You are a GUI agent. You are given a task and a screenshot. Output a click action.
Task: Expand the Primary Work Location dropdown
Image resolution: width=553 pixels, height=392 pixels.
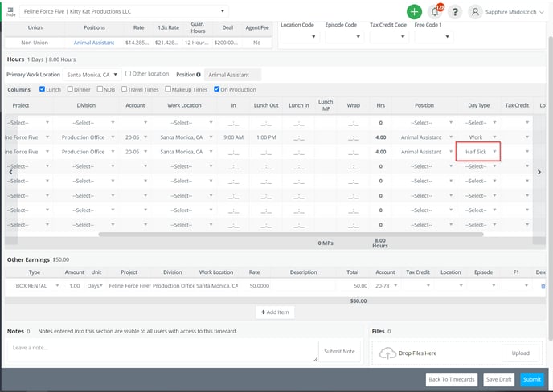[x=116, y=75]
